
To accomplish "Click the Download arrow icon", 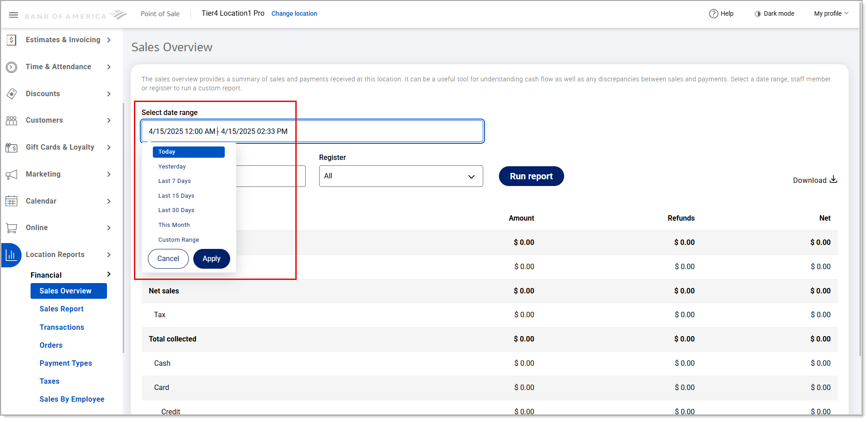I will pos(833,179).
